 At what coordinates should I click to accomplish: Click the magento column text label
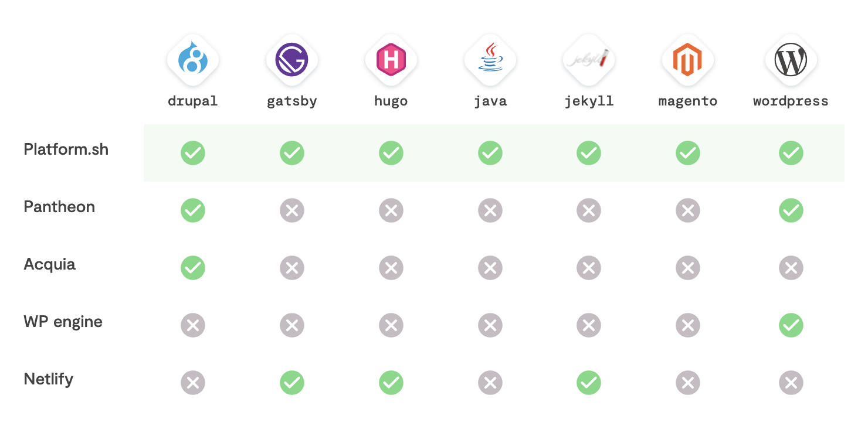coord(688,101)
